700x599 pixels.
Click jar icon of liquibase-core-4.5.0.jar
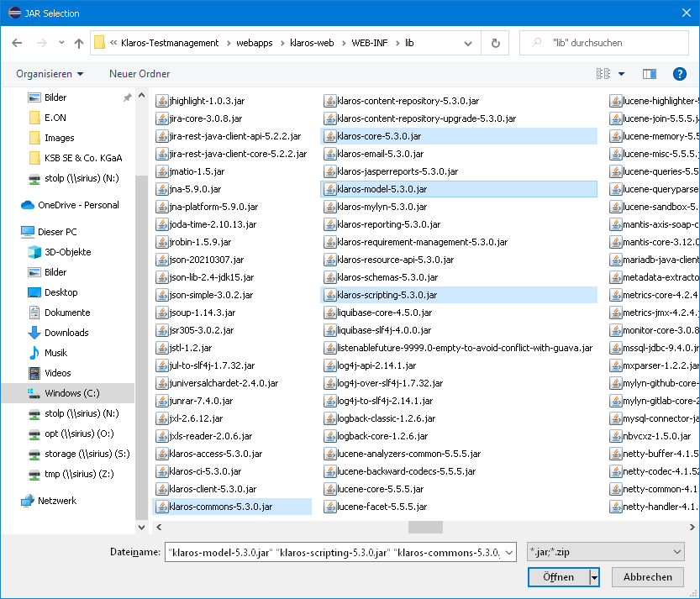[330, 313]
